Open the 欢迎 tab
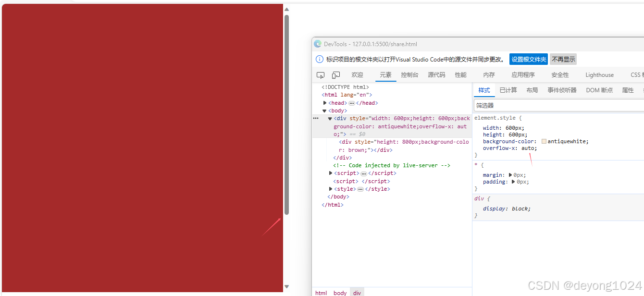Viewport: 644px width, 296px height. pos(357,75)
